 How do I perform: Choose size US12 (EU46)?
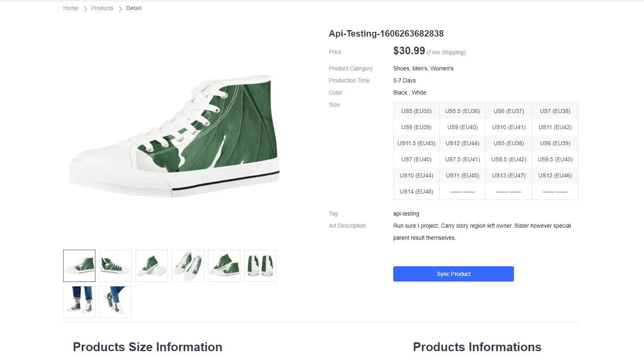(555, 175)
